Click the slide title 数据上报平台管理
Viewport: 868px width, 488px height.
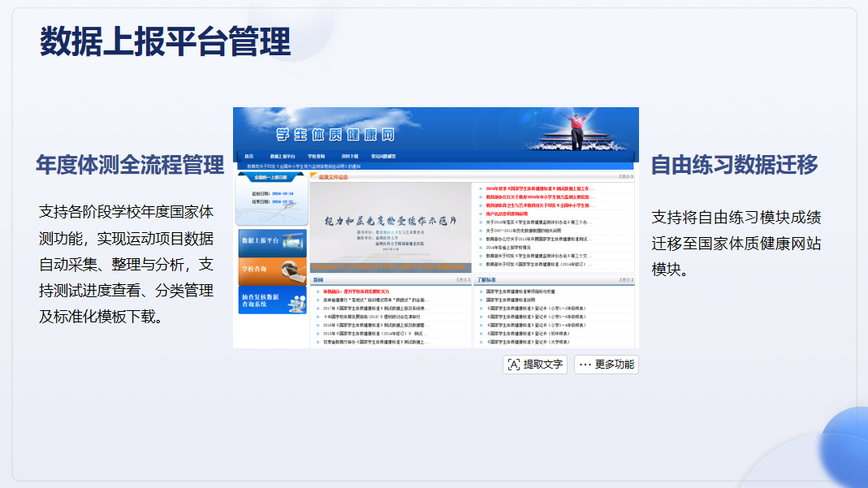tap(165, 41)
